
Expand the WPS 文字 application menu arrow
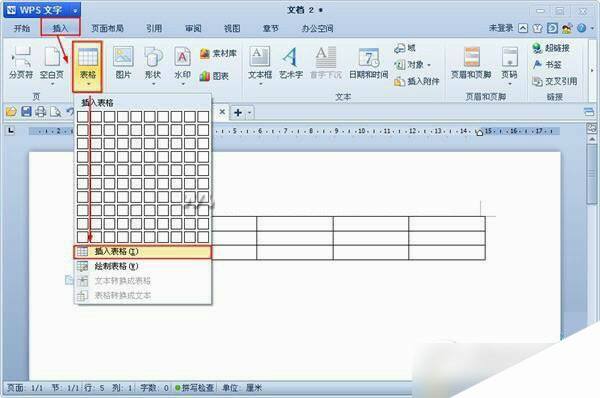click(75, 10)
